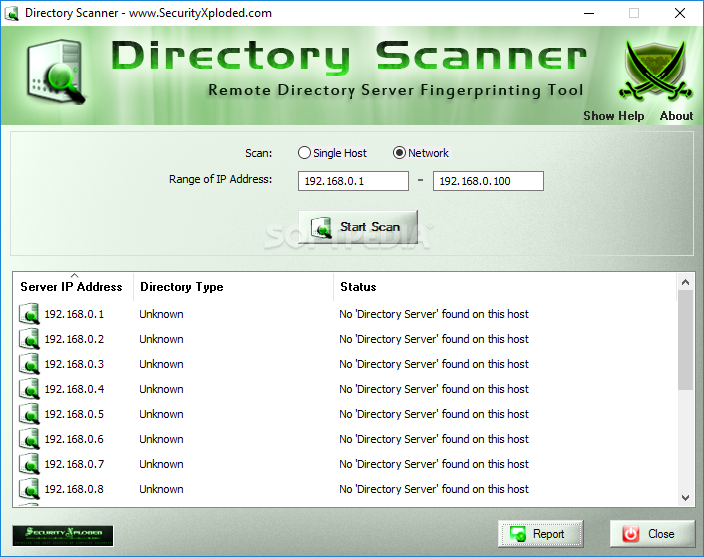Click the results list vertical scrollbar thumb
704x557 pixels.
click(685, 340)
